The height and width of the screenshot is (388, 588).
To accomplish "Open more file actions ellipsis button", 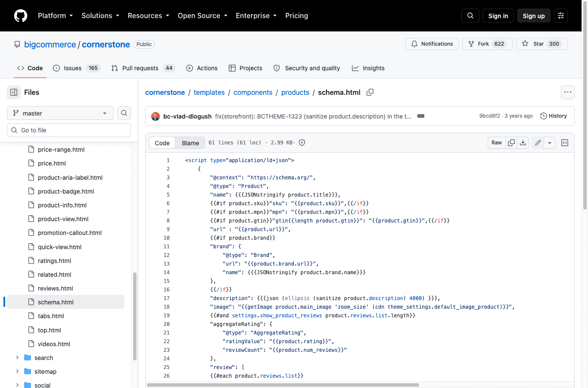I will pyautogui.click(x=568, y=92).
